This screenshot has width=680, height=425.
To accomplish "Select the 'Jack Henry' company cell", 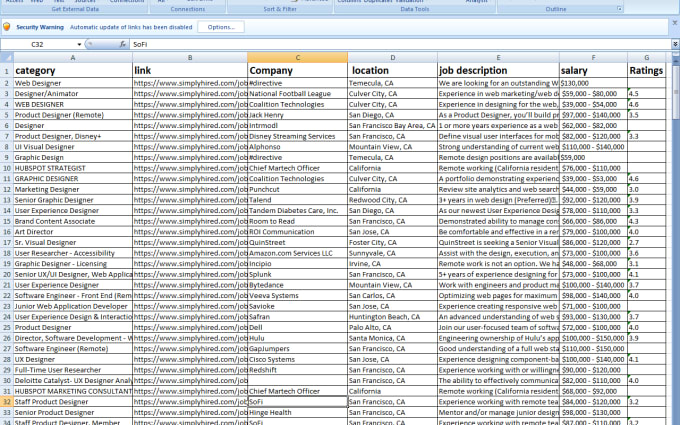I will [x=298, y=115].
